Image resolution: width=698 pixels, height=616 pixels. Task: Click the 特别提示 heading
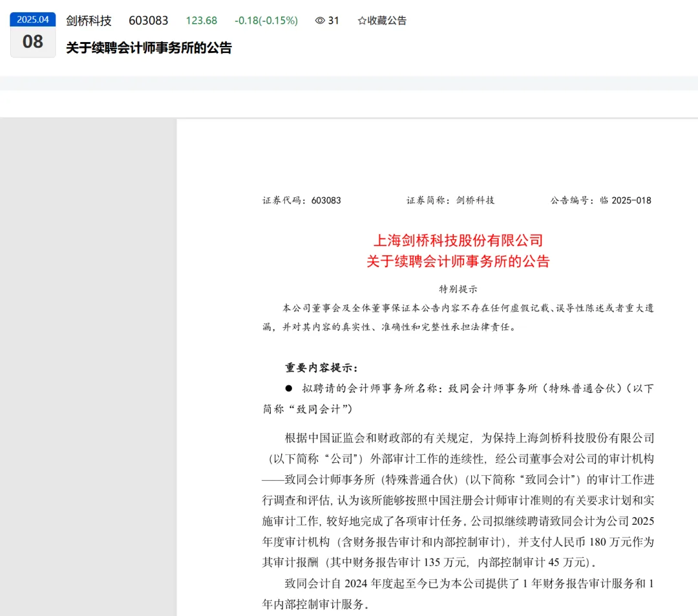(458, 289)
